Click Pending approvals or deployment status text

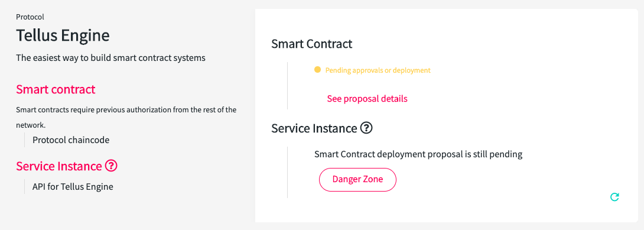378,70
